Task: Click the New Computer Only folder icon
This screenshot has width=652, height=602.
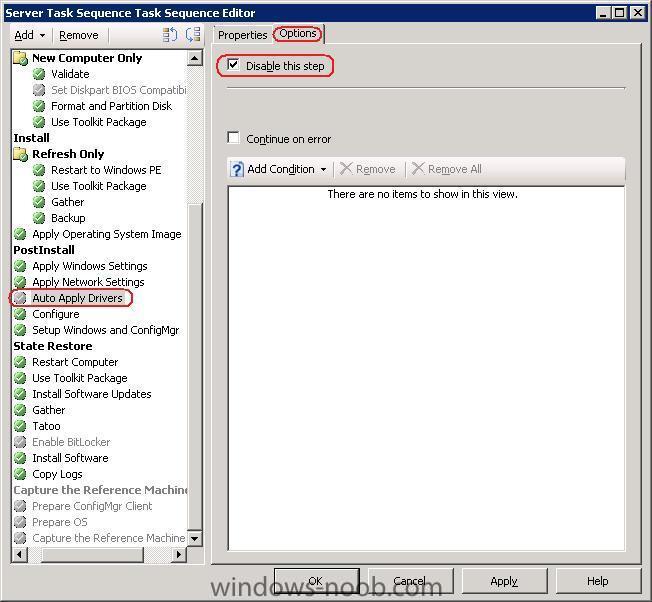Action: click(20, 58)
